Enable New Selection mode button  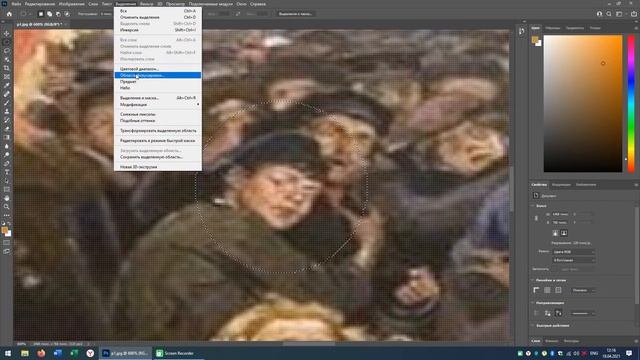[x=40, y=14]
